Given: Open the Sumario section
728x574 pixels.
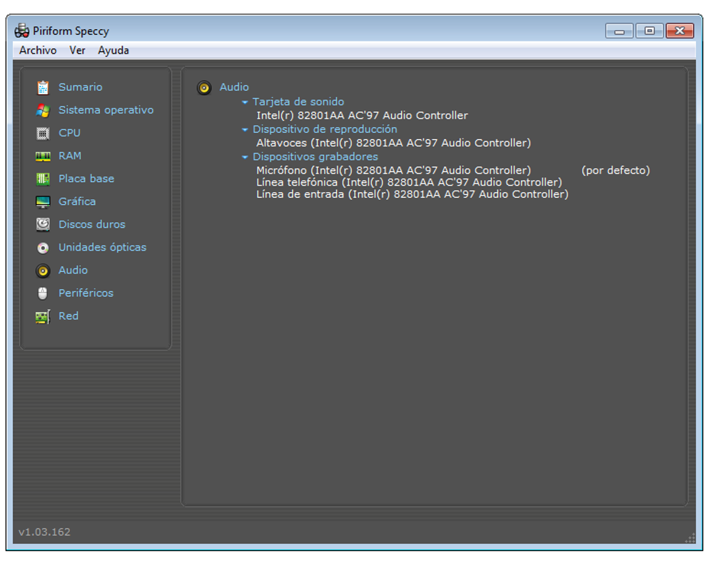Looking at the screenshot, I should coord(81,87).
